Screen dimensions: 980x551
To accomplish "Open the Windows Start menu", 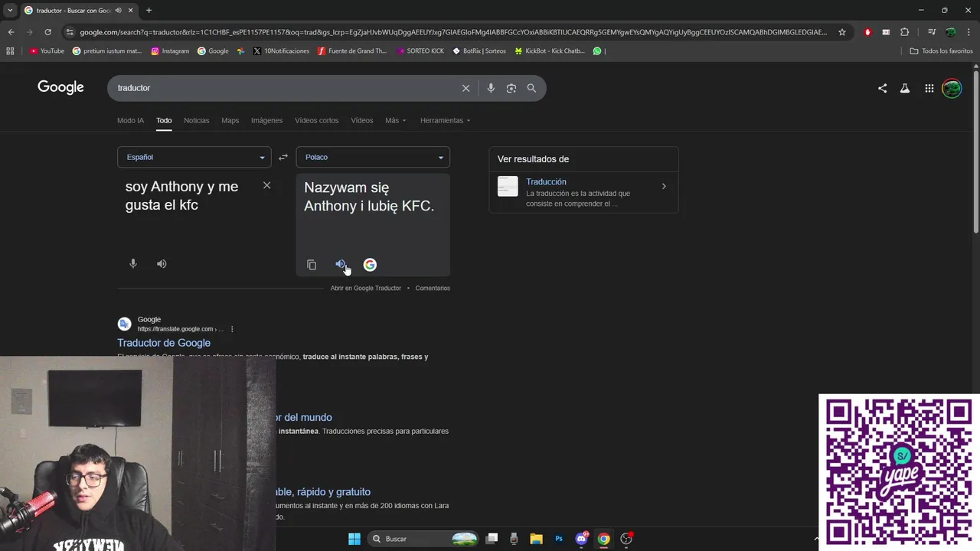I will click(354, 539).
